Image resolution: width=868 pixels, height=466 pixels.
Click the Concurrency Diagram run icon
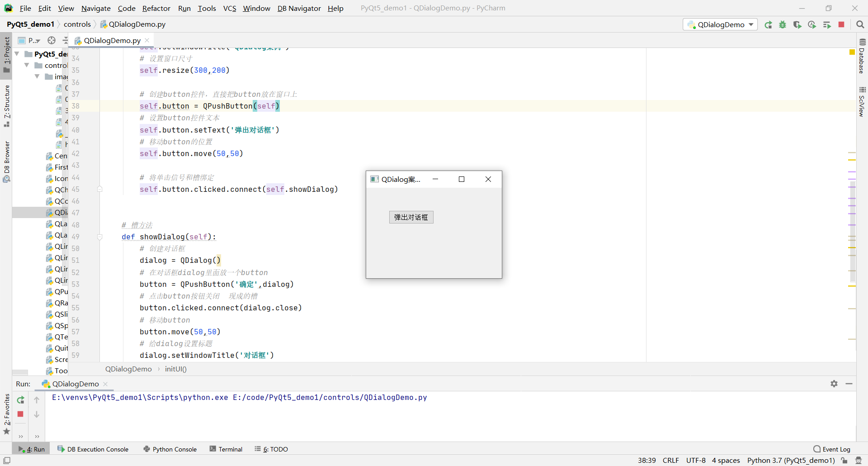pos(827,25)
